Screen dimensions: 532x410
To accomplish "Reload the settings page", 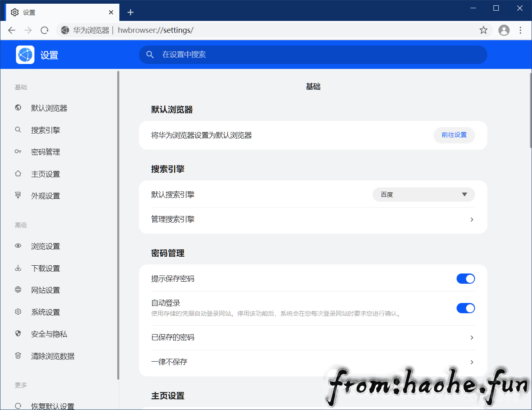I will [x=44, y=30].
